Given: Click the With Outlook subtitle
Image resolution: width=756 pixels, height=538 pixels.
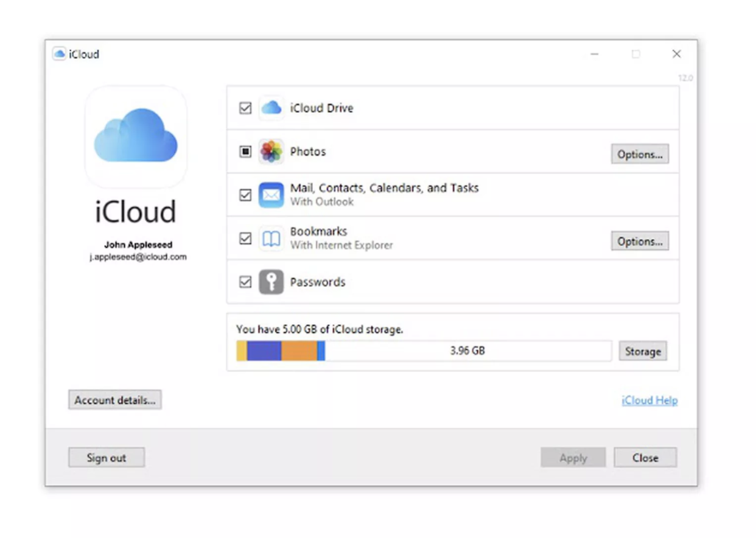Looking at the screenshot, I should (x=322, y=201).
